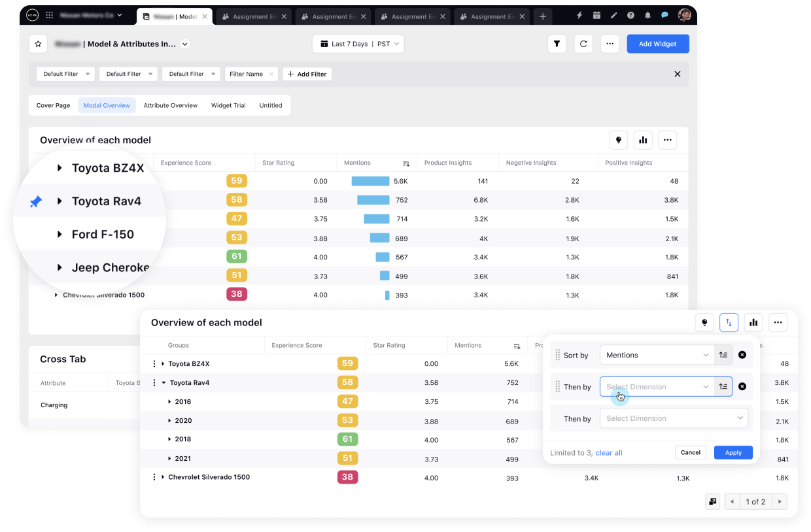
Task: Open the help question-mark icon
Action: click(630, 14)
